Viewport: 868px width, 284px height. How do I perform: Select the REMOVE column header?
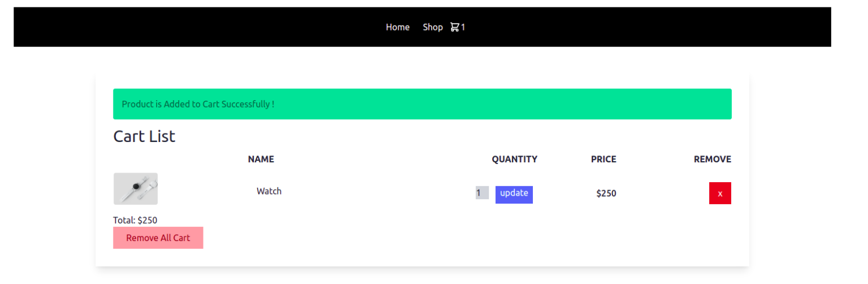(x=713, y=160)
